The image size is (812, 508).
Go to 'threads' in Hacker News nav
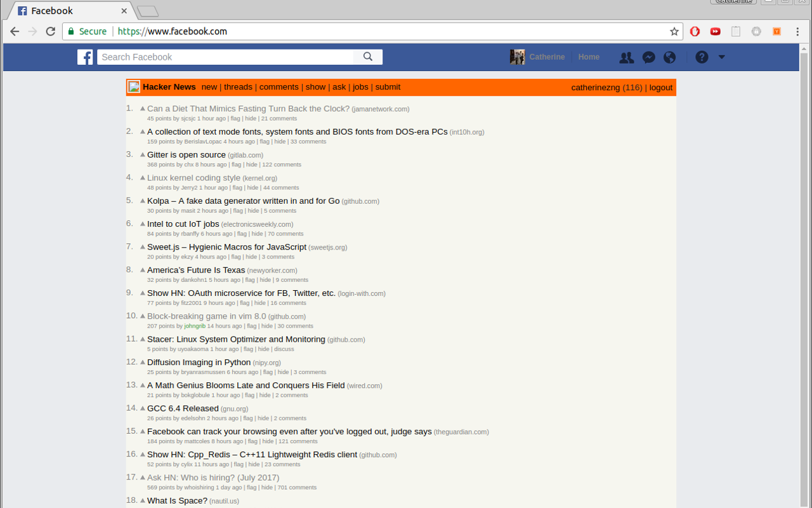point(238,87)
